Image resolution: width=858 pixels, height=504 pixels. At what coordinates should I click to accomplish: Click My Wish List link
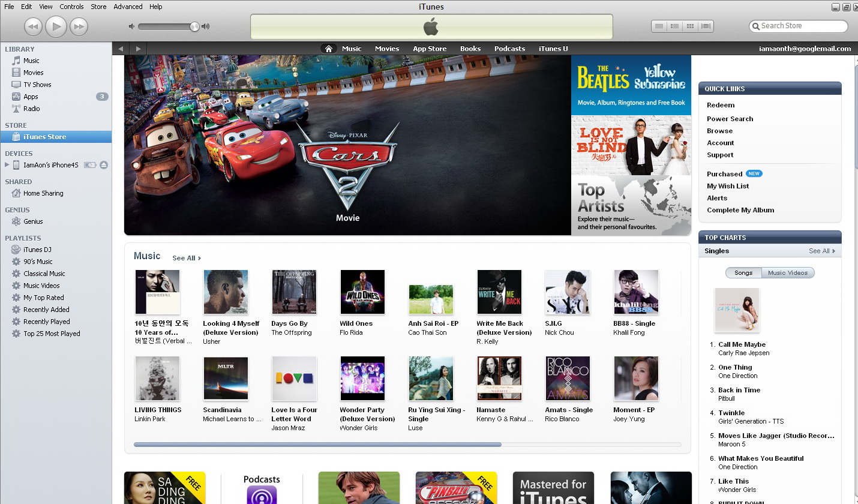click(728, 186)
